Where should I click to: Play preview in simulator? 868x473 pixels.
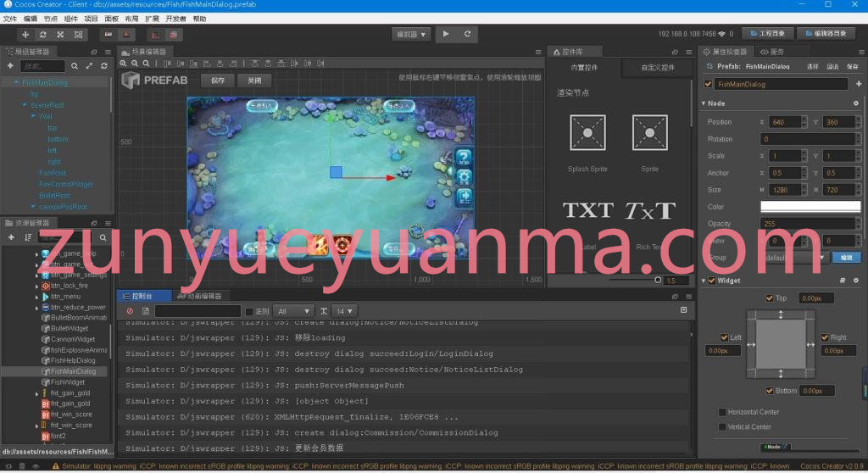pyautogui.click(x=446, y=34)
